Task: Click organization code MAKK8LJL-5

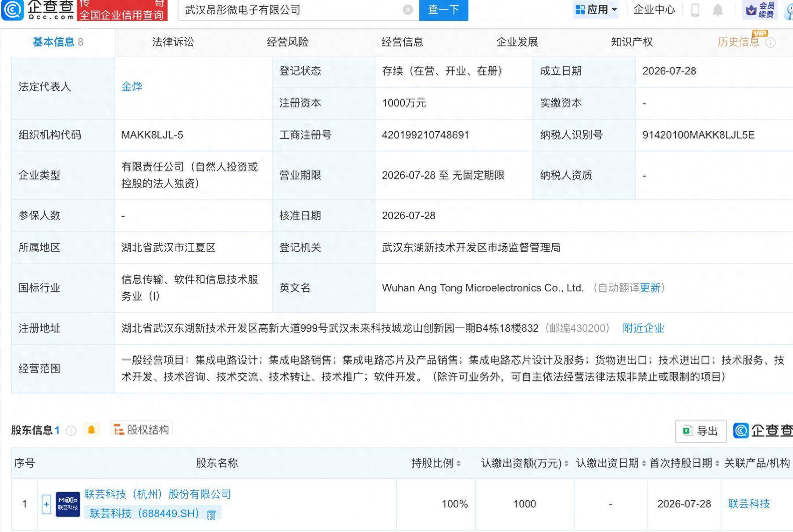Action: pyautogui.click(x=152, y=135)
